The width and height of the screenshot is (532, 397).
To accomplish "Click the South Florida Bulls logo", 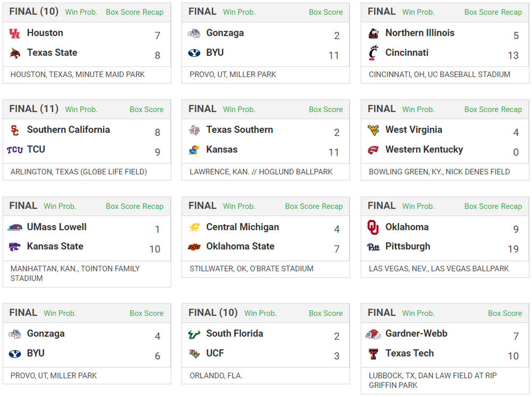I will [x=194, y=334].
